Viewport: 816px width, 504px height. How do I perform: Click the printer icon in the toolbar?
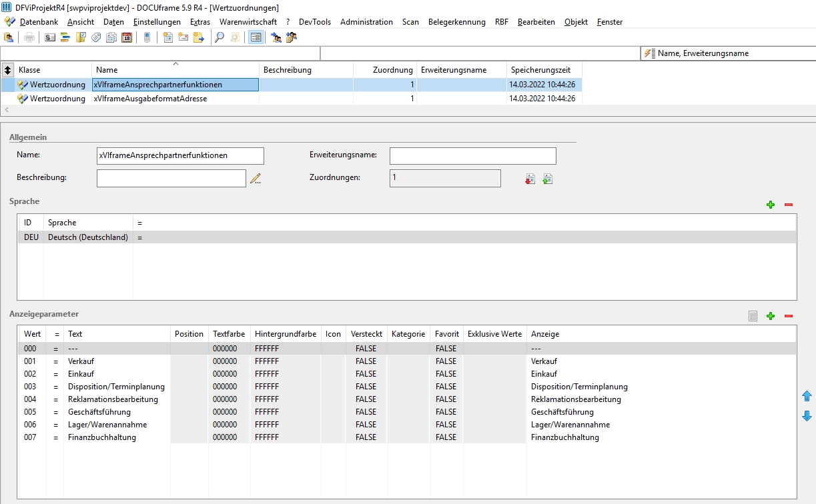(x=29, y=37)
